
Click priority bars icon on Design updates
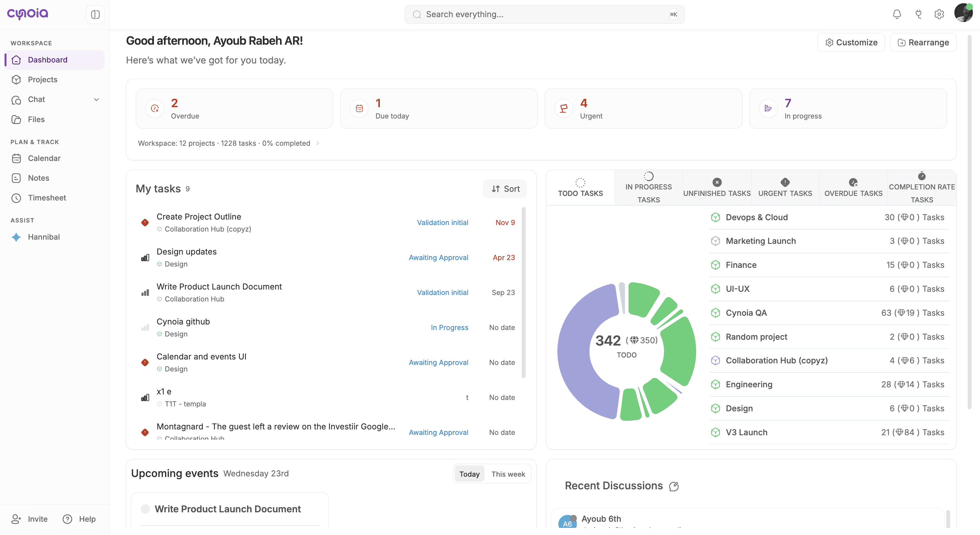tap(145, 258)
